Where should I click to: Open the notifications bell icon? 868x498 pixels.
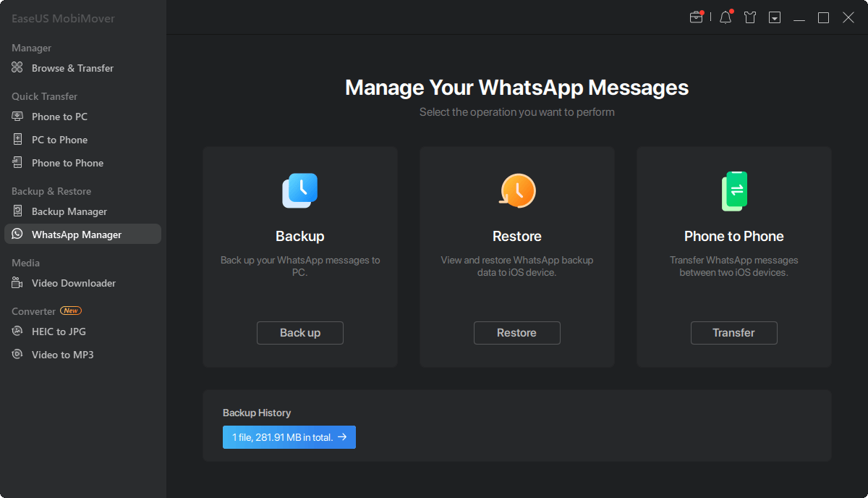pos(726,17)
